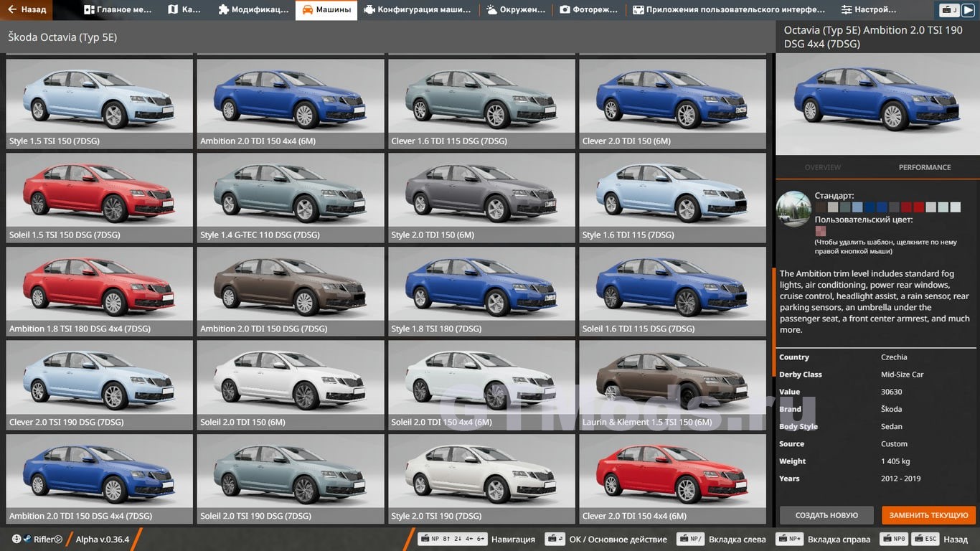Select Ambition 2.0 TDI 150 DSG 4x4 car

[x=100, y=479]
